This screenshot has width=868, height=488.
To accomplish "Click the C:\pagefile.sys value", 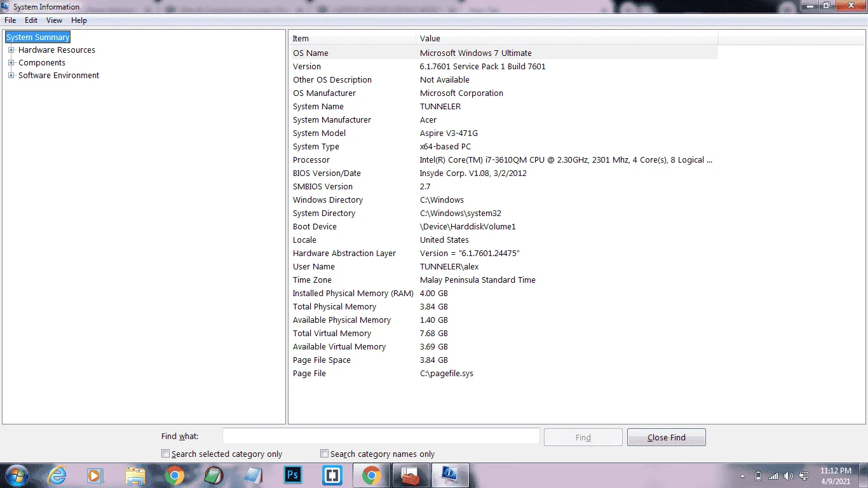I will 447,374.
